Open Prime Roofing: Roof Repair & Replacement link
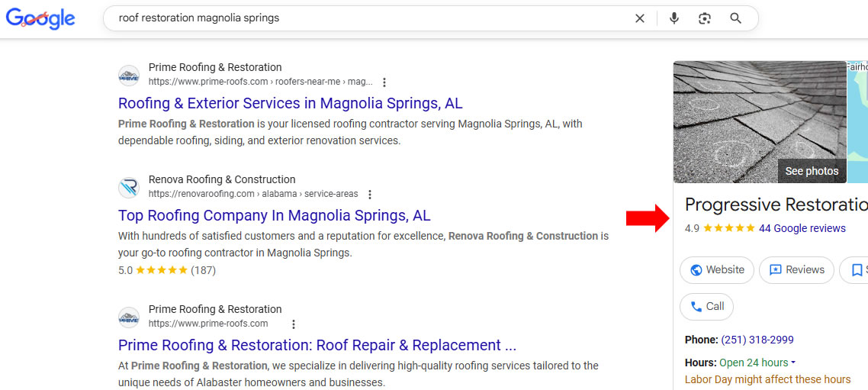This screenshot has width=868, height=390. [317, 345]
